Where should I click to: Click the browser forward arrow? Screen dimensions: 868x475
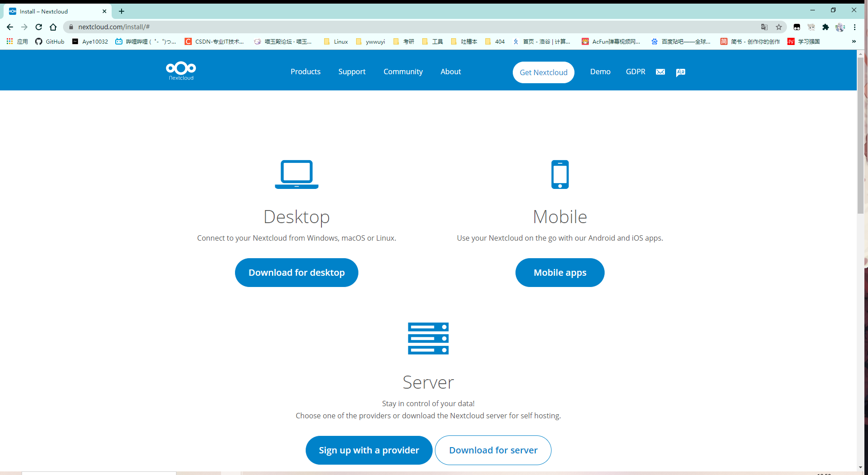pos(24,27)
